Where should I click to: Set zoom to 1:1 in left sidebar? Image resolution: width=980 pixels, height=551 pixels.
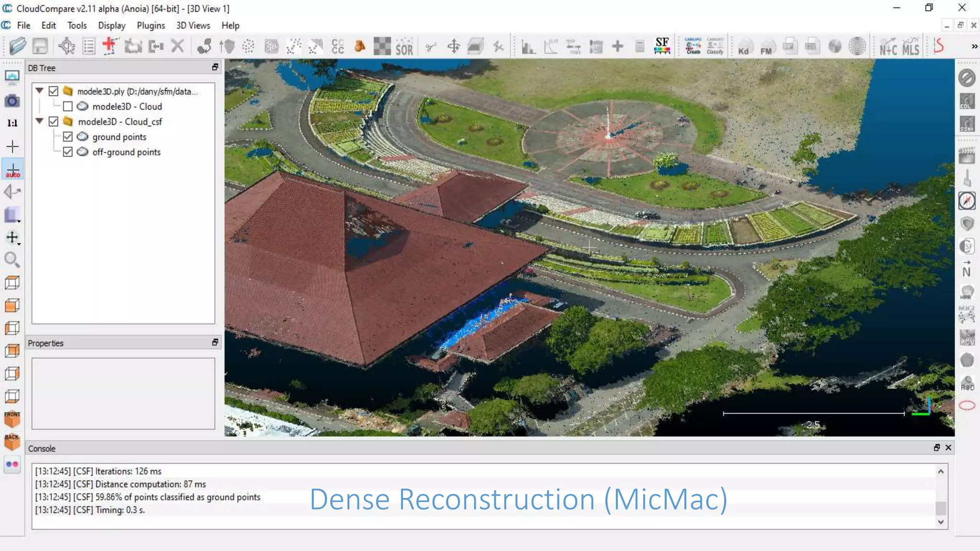click(x=12, y=123)
